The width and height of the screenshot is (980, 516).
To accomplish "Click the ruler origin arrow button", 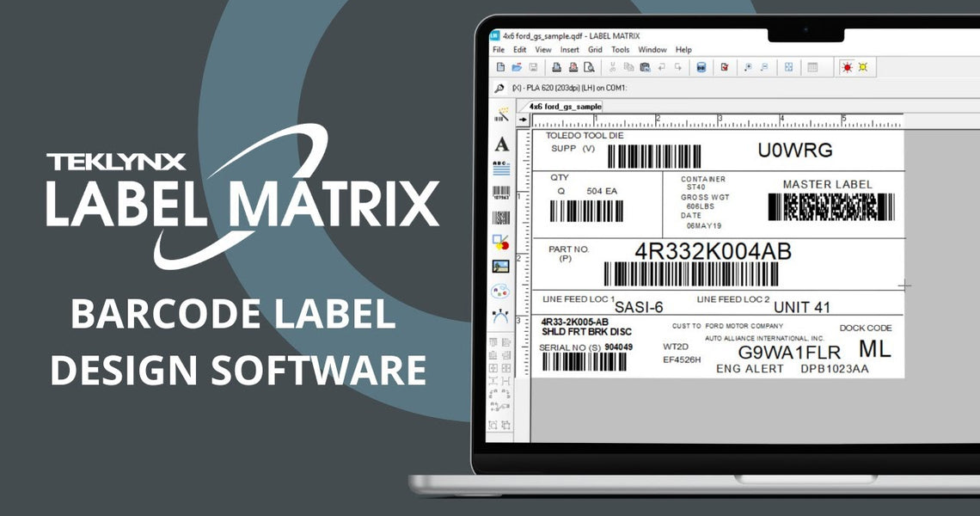I will (x=524, y=120).
